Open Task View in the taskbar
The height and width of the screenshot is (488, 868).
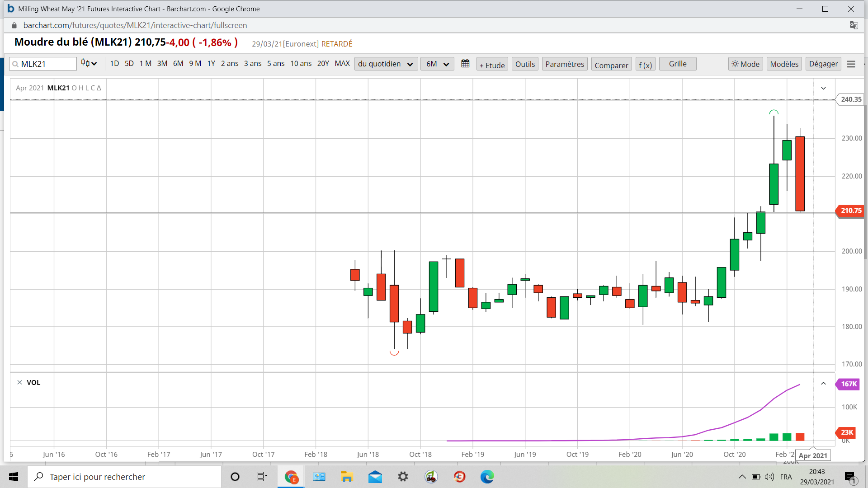tap(262, 477)
